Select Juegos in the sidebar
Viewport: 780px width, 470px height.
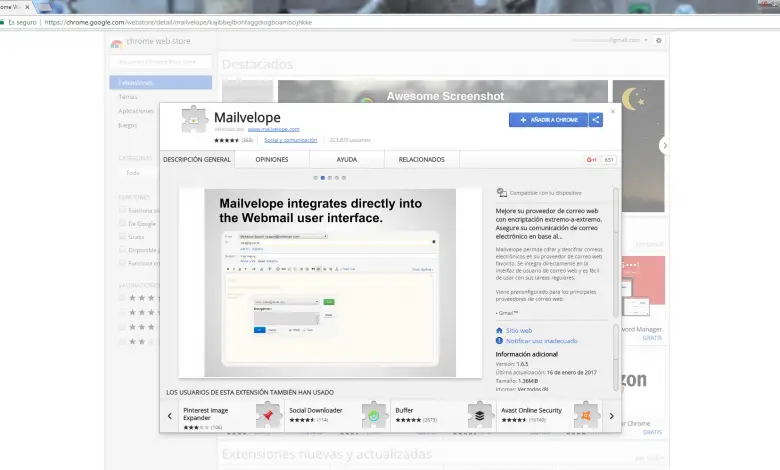coord(127,125)
